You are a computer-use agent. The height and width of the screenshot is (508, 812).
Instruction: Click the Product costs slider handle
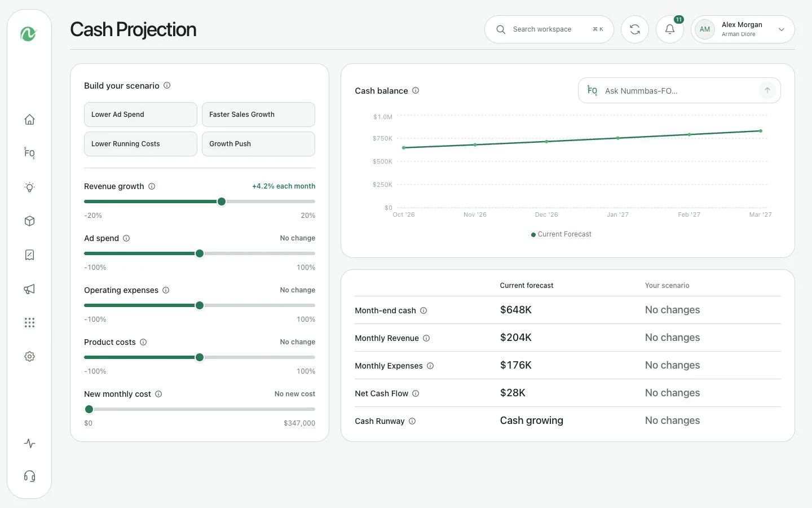(x=200, y=357)
